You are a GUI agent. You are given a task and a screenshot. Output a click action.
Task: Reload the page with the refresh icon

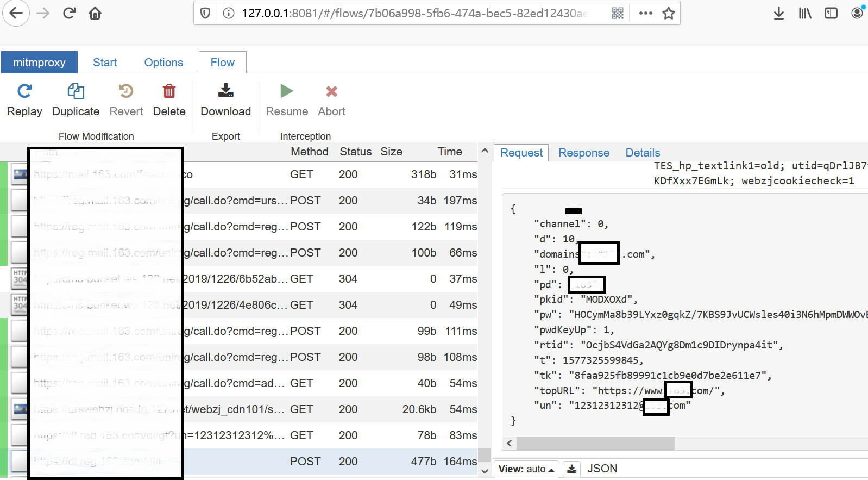(x=69, y=13)
